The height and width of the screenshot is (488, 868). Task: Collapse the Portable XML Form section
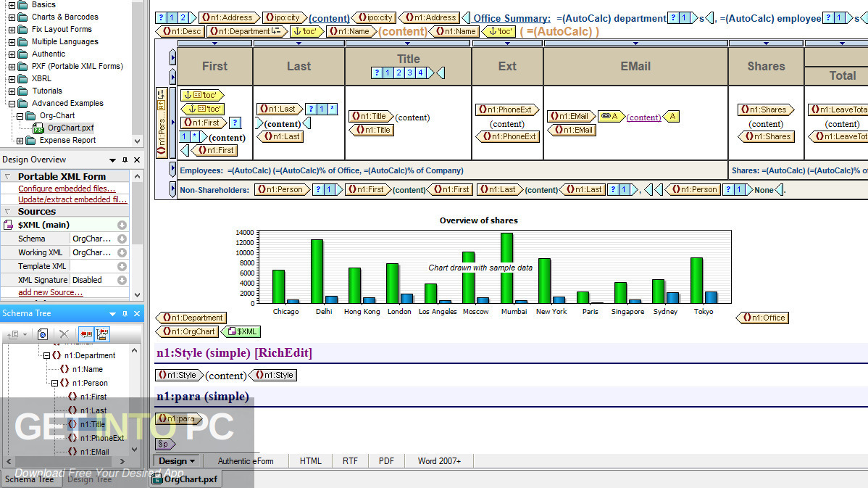point(8,177)
